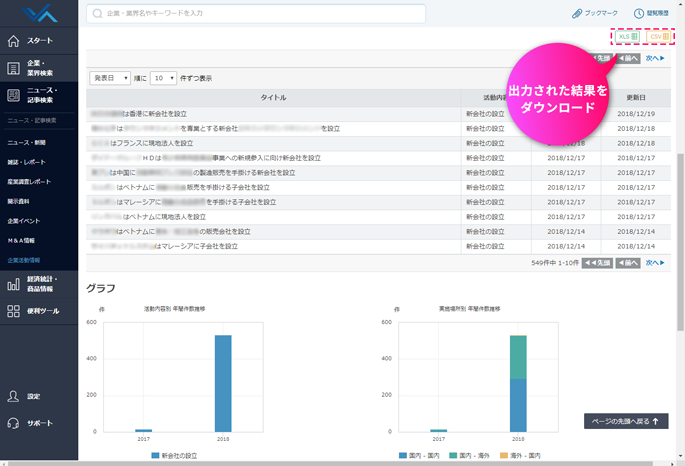Image resolution: width=685 pixels, height=466 pixels.
Task: Select 企業活動情報 in the submenu
Action: [24, 260]
